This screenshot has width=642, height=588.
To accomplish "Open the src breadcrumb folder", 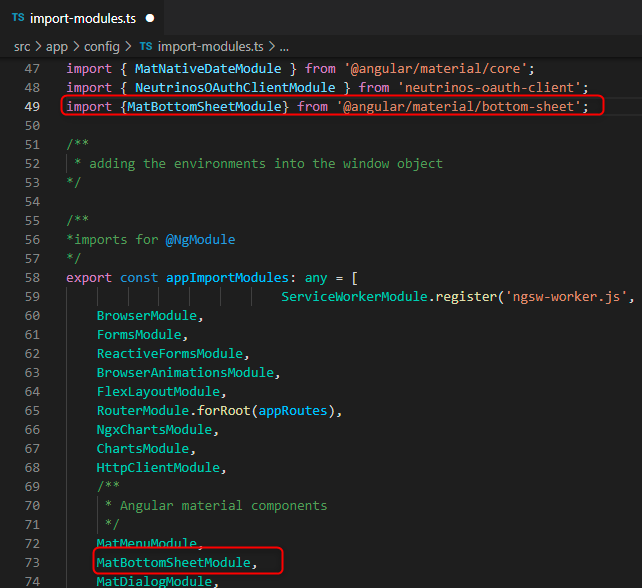I will point(22,47).
